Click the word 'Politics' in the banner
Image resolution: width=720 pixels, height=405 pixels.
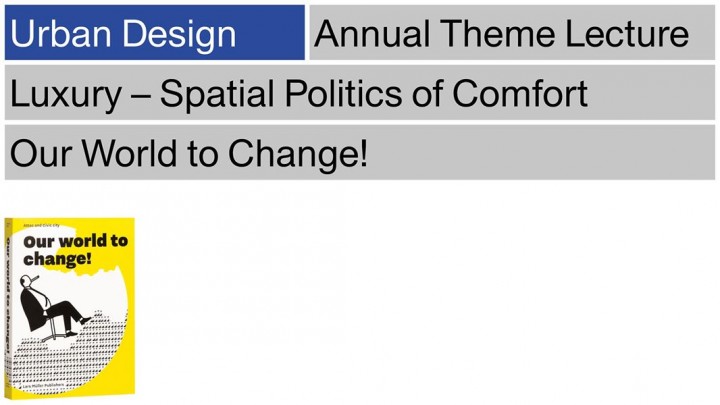[343, 93]
